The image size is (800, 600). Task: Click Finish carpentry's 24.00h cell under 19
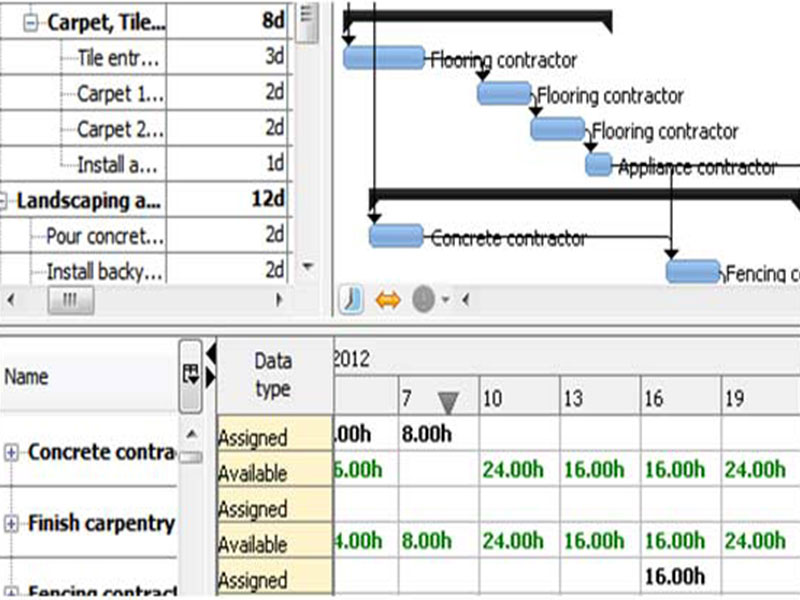[x=760, y=541]
